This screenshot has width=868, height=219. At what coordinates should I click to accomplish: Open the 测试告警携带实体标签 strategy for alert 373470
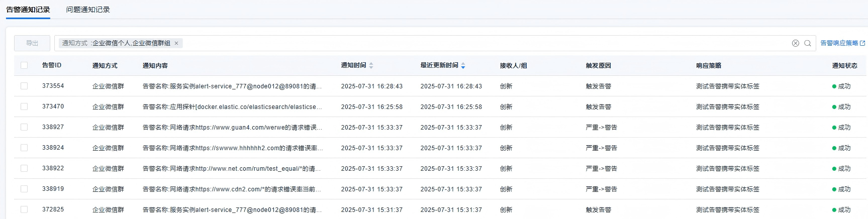(x=727, y=107)
